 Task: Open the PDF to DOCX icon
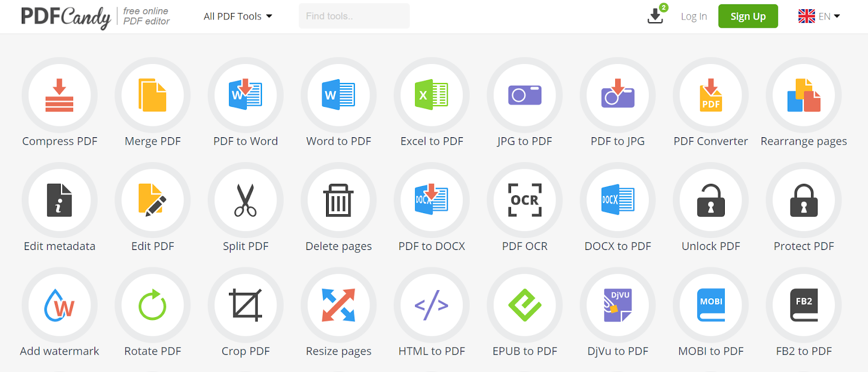[432, 200]
